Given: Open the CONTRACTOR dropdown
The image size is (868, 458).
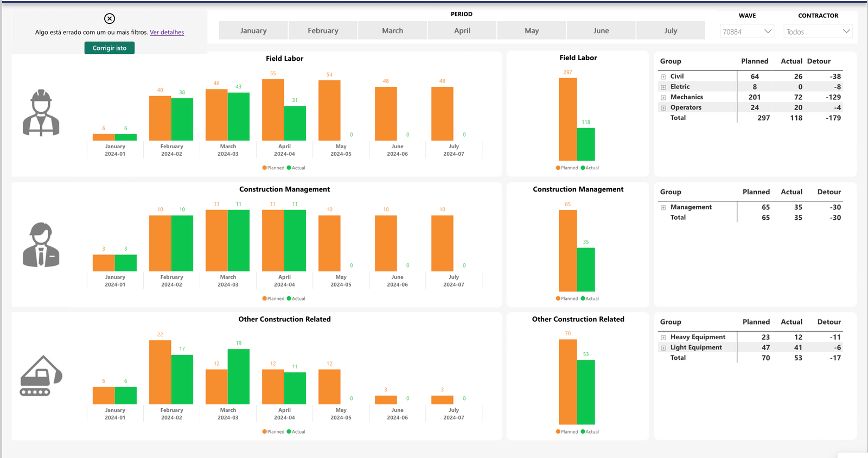Looking at the screenshot, I should [818, 31].
